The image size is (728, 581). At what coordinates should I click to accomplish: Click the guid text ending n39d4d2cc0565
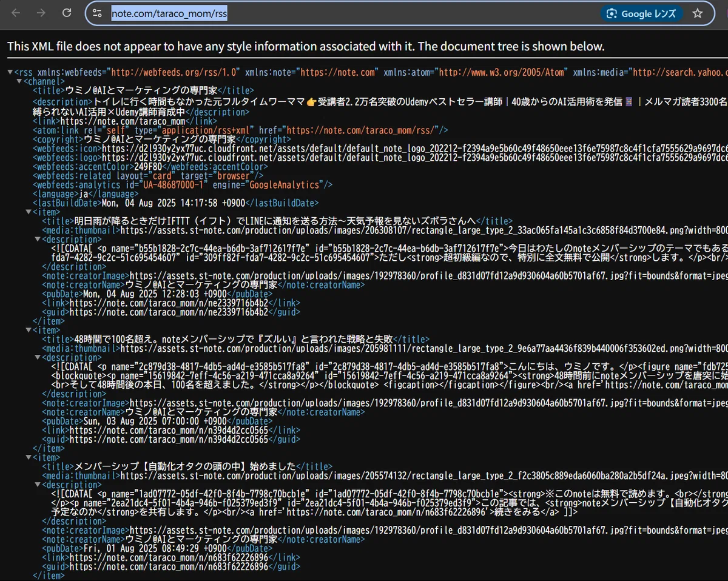click(x=168, y=440)
